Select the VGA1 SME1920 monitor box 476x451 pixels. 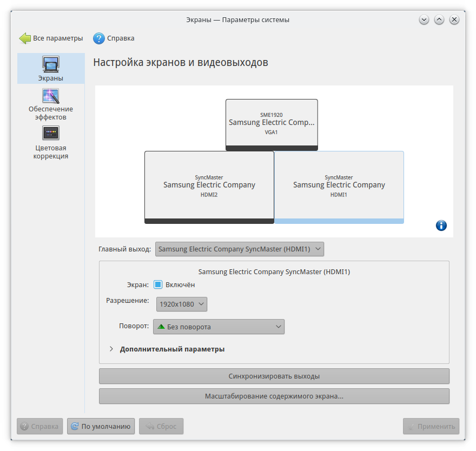(272, 124)
